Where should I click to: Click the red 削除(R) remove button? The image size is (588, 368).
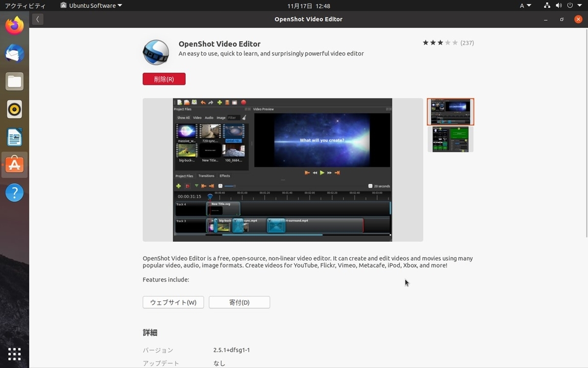pyautogui.click(x=164, y=79)
